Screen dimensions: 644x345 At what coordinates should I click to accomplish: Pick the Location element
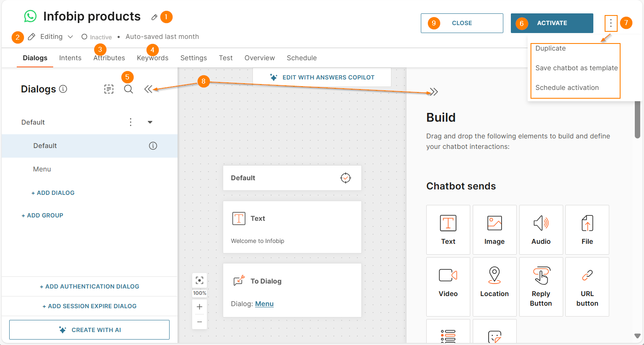tap(495, 287)
